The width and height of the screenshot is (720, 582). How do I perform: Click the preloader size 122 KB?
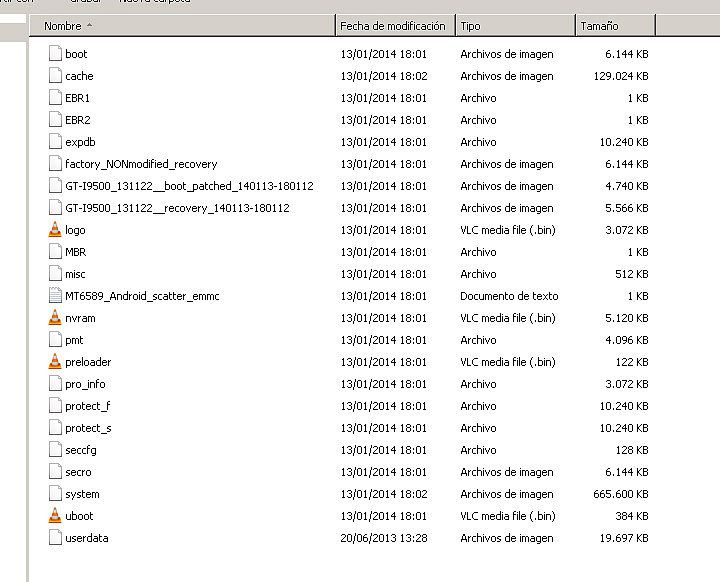point(632,362)
